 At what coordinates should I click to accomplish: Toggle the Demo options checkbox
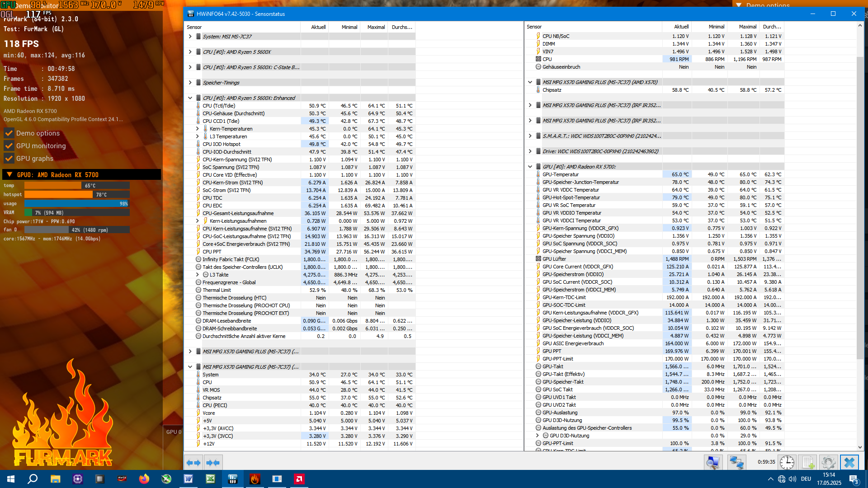9,133
